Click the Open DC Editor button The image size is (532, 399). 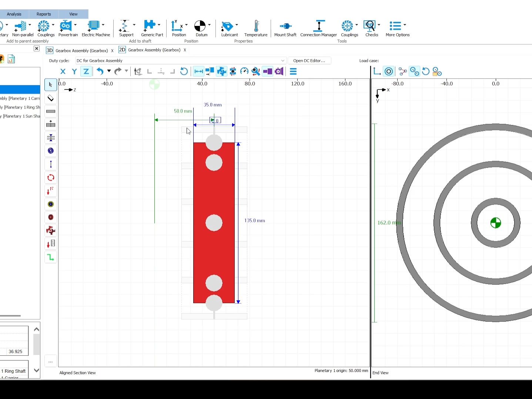click(309, 61)
